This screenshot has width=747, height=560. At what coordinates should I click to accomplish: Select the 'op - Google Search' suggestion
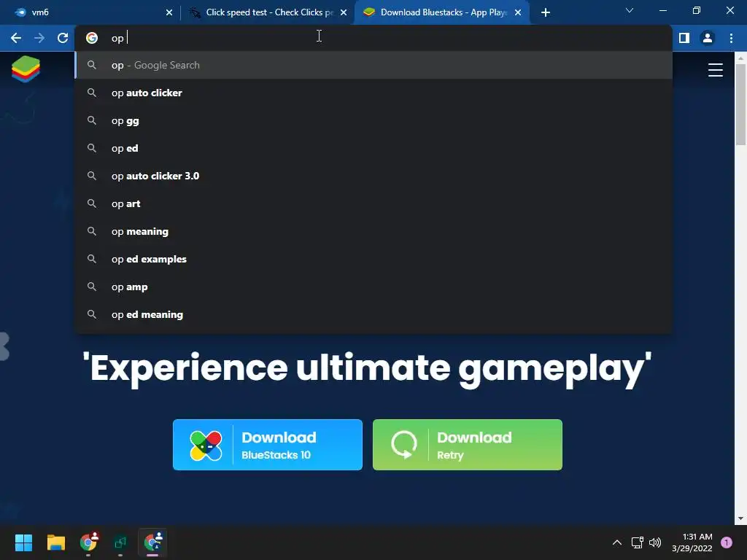[373, 65]
